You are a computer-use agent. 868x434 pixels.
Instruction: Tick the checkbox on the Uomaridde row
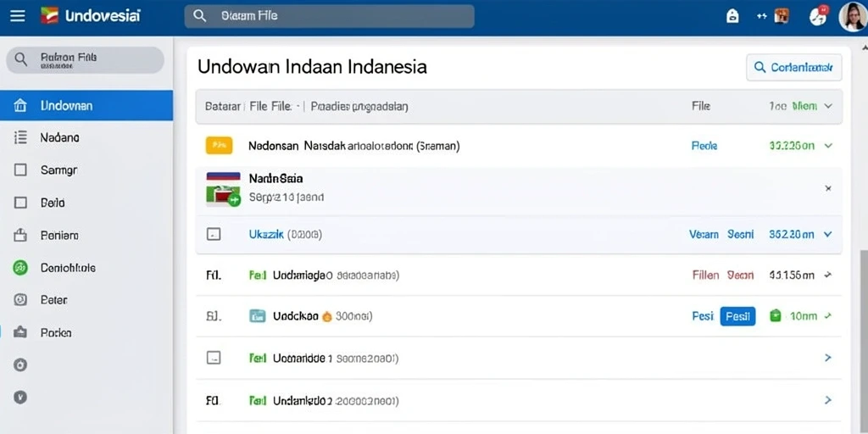(213, 359)
